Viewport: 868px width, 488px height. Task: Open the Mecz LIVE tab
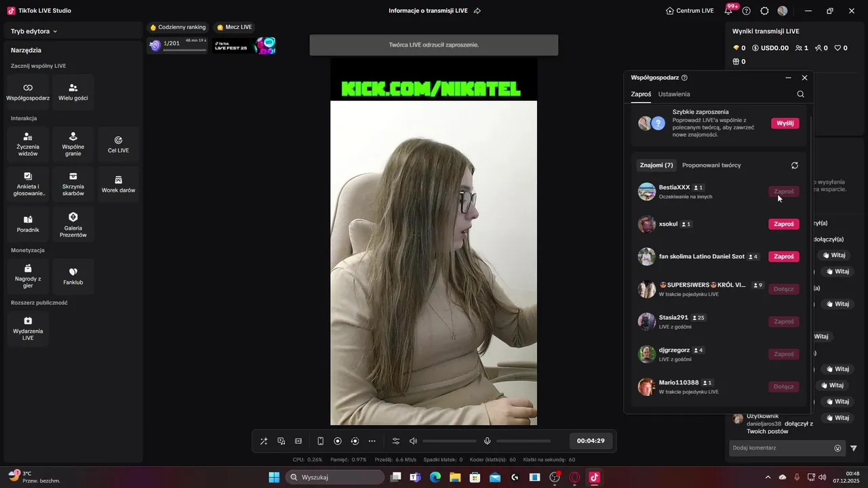(234, 27)
